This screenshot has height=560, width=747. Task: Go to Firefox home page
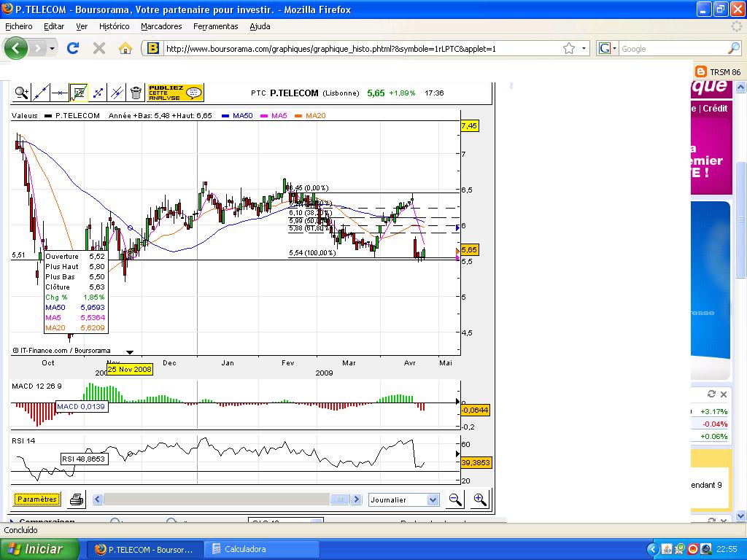click(x=125, y=48)
